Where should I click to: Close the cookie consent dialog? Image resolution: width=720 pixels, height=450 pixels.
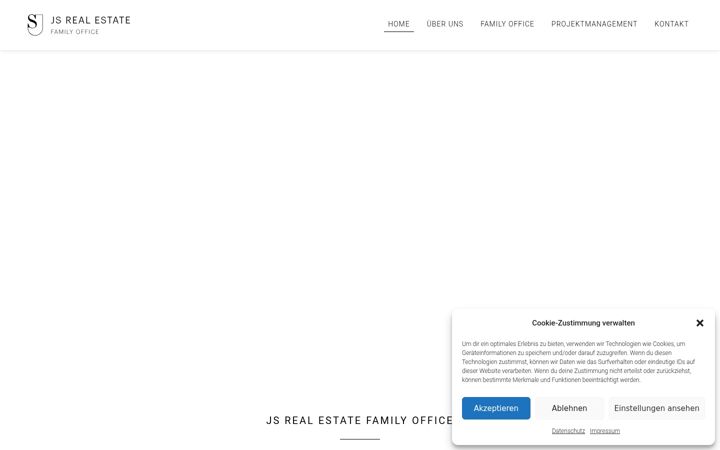700,323
